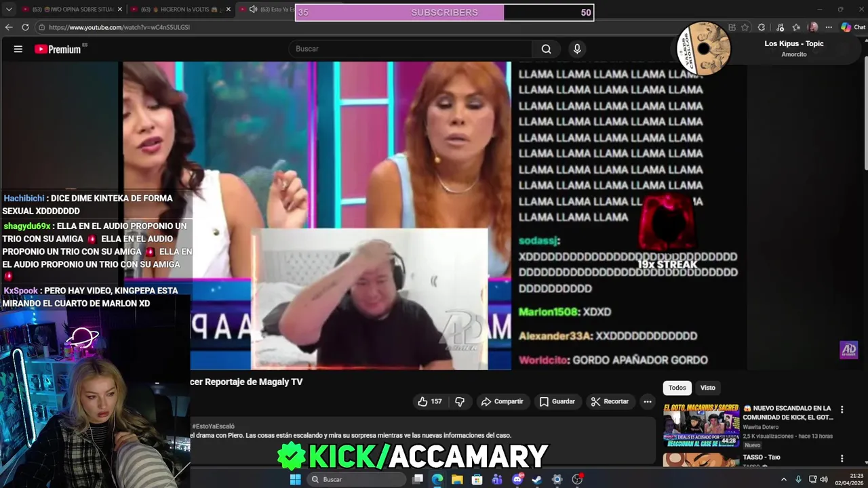Open Steam from taskbar
The image size is (868, 488).
537,479
